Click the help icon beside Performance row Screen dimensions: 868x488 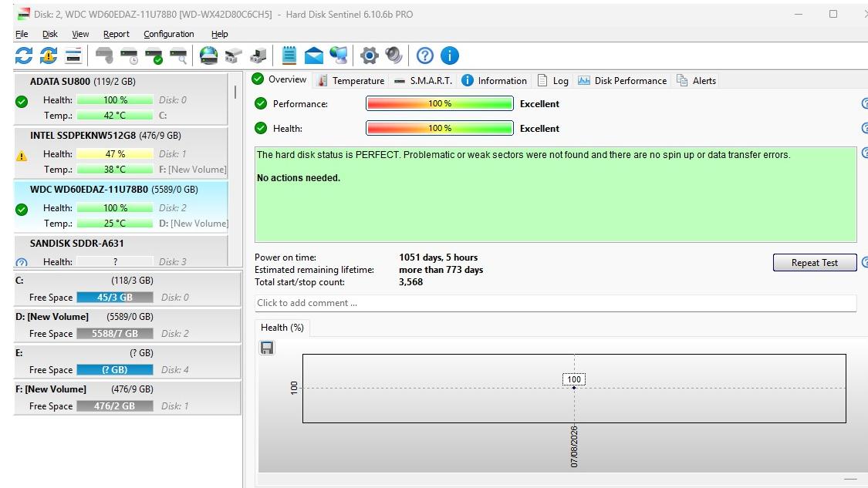pos(865,103)
